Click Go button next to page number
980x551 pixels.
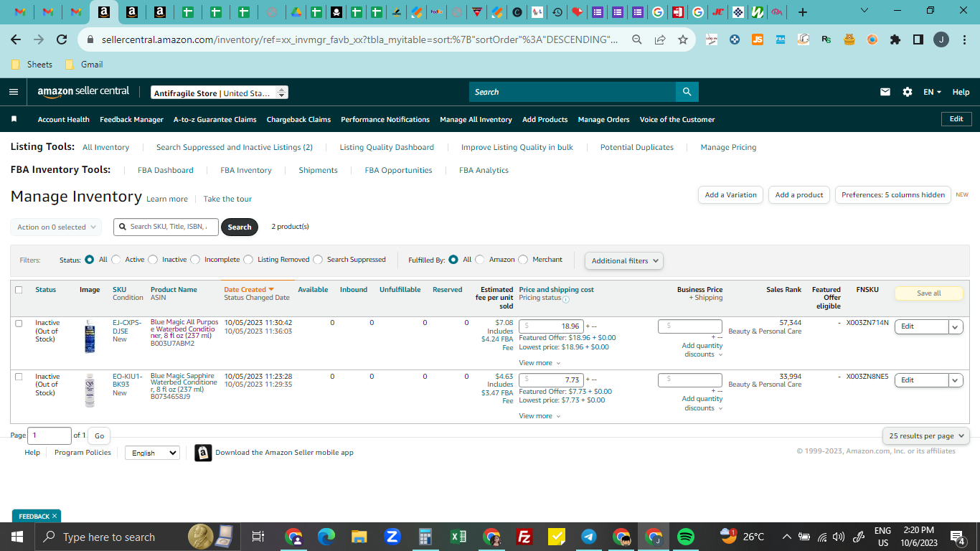(99, 435)
